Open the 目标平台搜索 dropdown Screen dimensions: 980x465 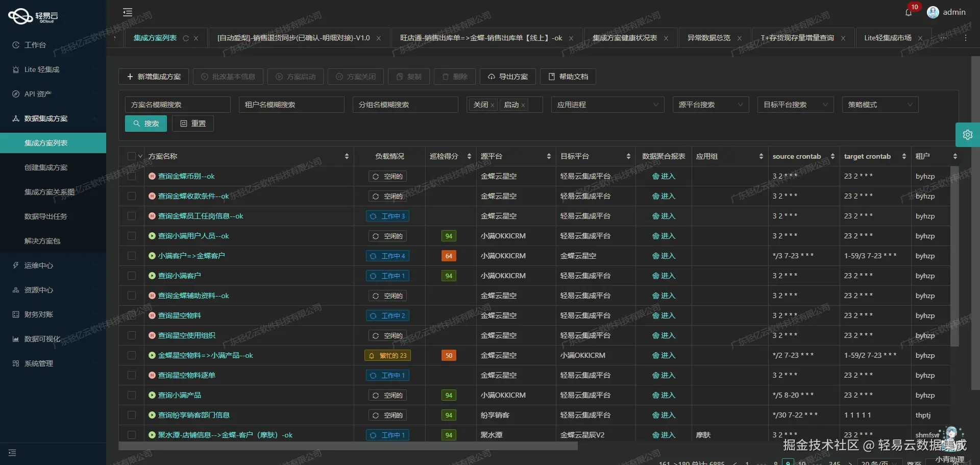(x=795, y=105)
